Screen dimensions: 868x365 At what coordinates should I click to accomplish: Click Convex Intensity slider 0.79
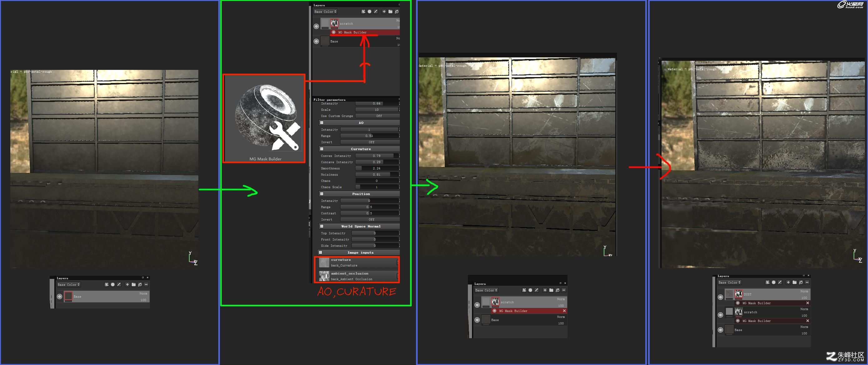[377, 156]
